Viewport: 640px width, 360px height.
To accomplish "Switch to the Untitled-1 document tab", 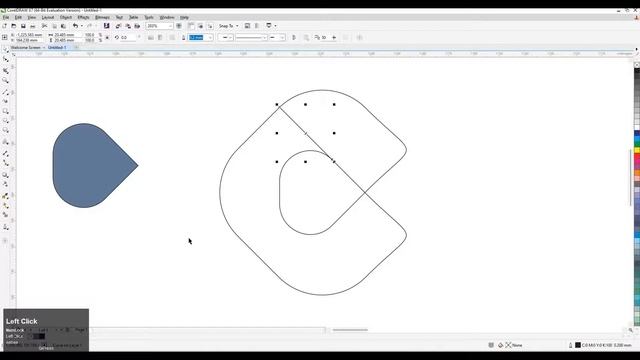I will [x=57, y=47].
